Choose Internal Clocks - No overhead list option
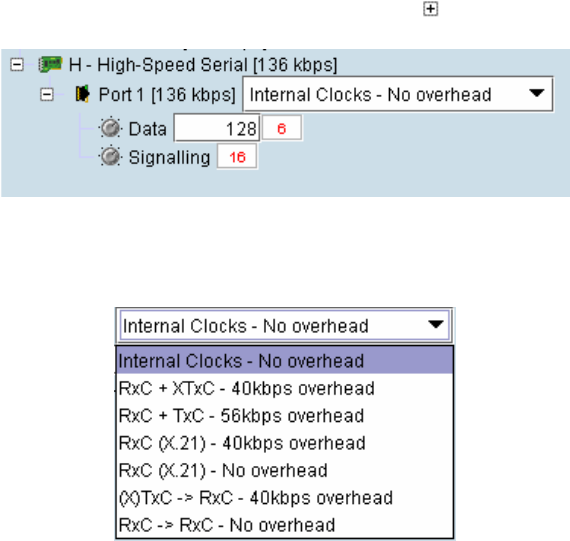 [x=285, y=360]
